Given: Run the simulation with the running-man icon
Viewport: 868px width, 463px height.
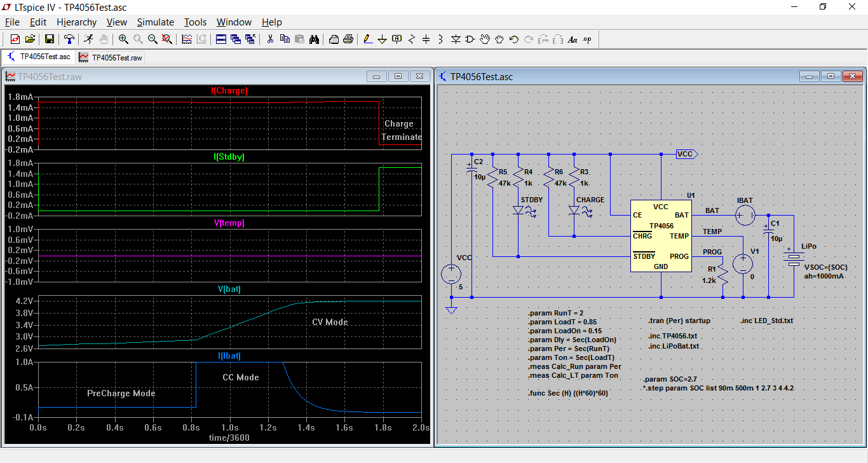Looking at the screenshot, I should pyautogui.click(x=88, y=39).
